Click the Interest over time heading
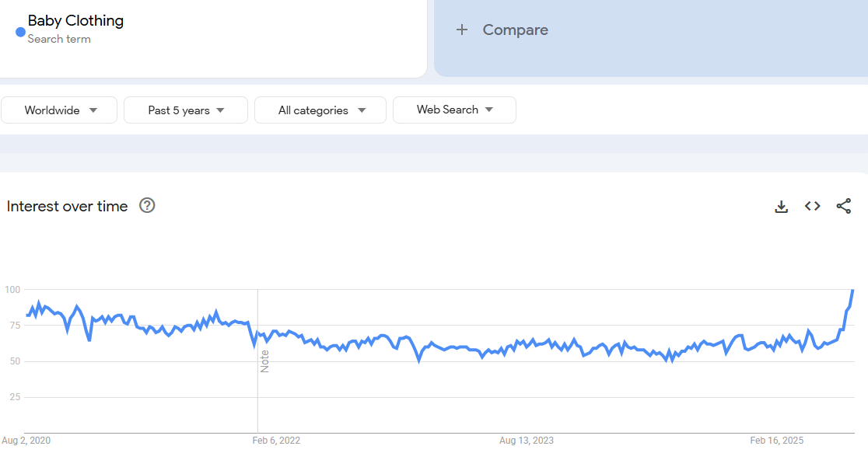868x474 pixels. point(68,206)
